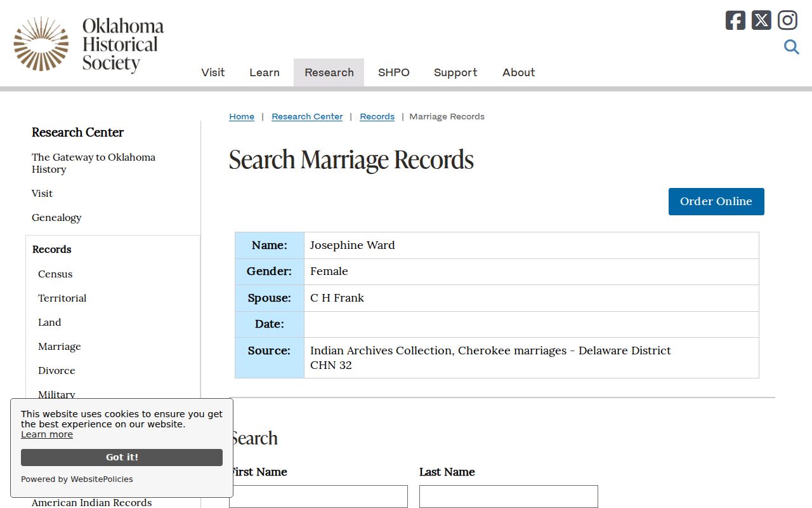
Task: Open the SHPO menu
Action: pos(394,72)
